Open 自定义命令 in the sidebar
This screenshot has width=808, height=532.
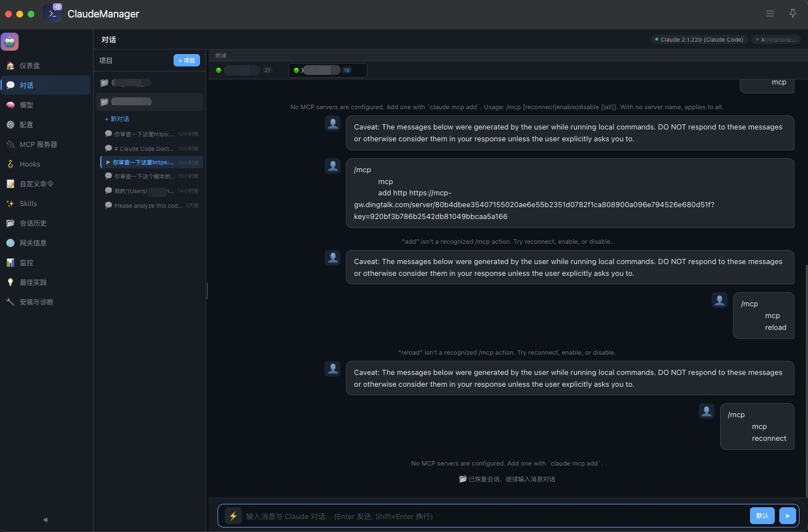click(x=45, y=184)
